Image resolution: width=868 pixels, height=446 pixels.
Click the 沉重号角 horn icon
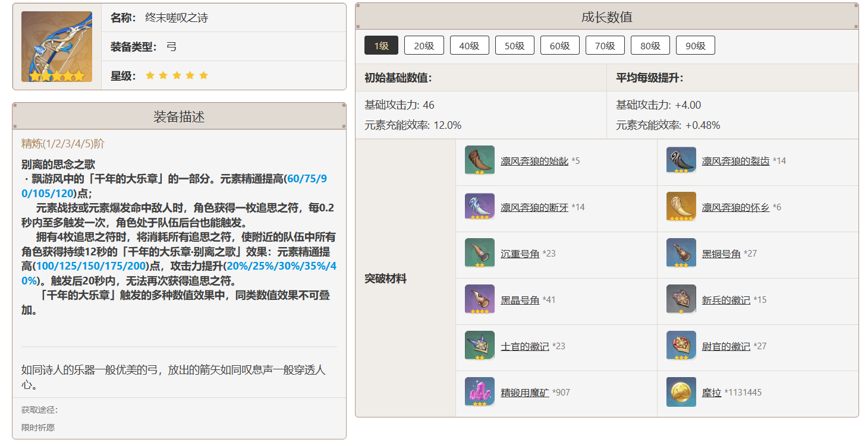[x=479, y=253]
